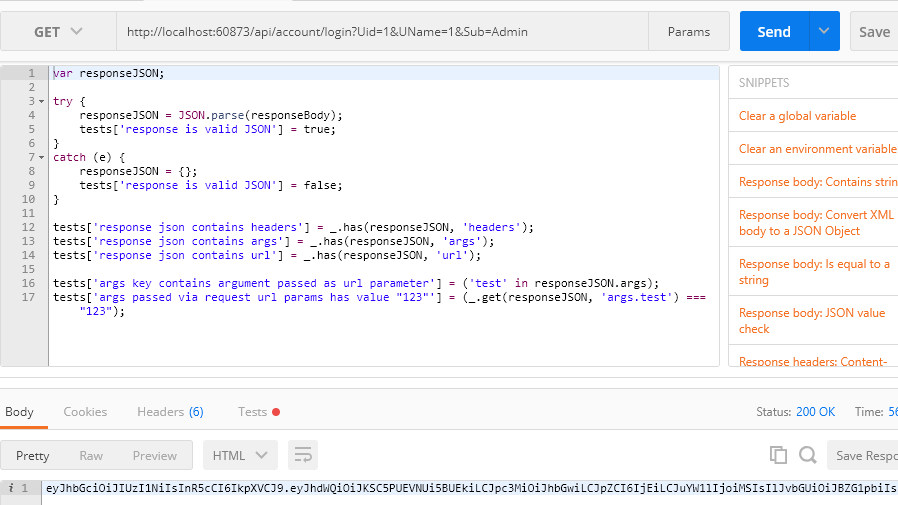The image size is (898, 505).
Task: Click line number 12 in the gutter
Action: [28, 227]
